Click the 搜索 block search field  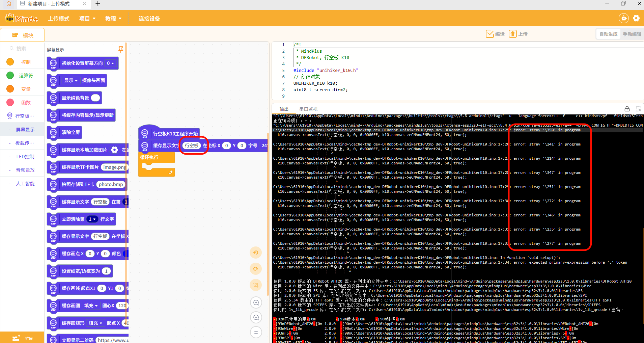(x=22, y=49)
